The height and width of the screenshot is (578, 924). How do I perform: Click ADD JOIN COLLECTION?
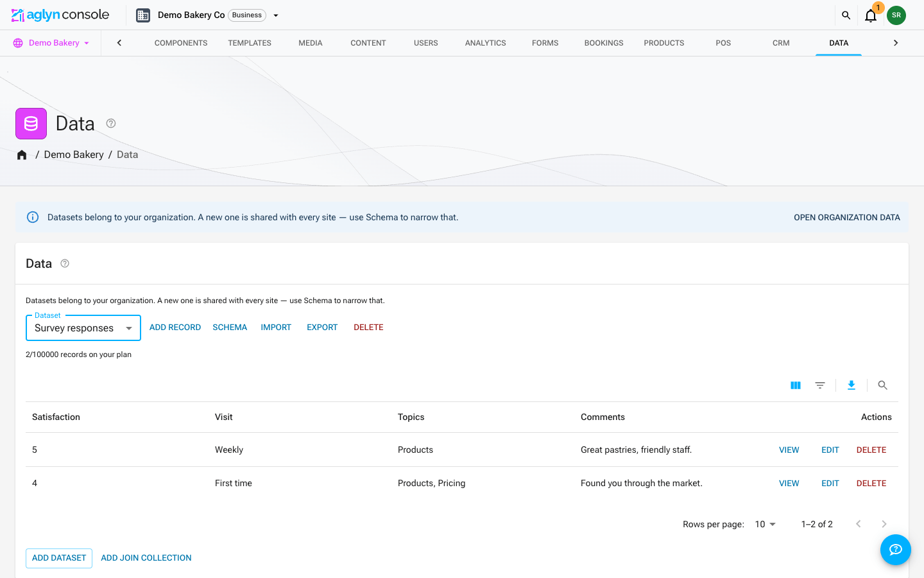click(146, 558)
